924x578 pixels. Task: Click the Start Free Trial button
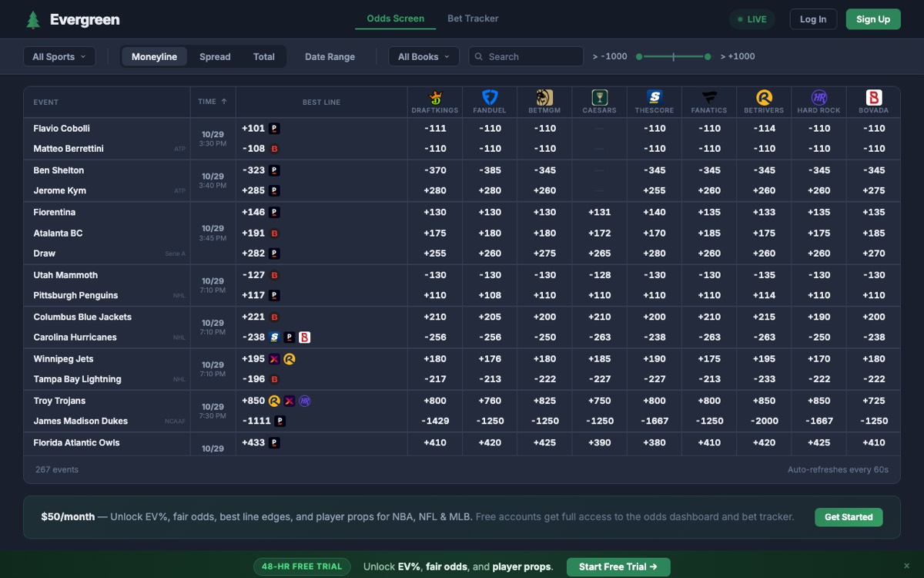point(618,566)
